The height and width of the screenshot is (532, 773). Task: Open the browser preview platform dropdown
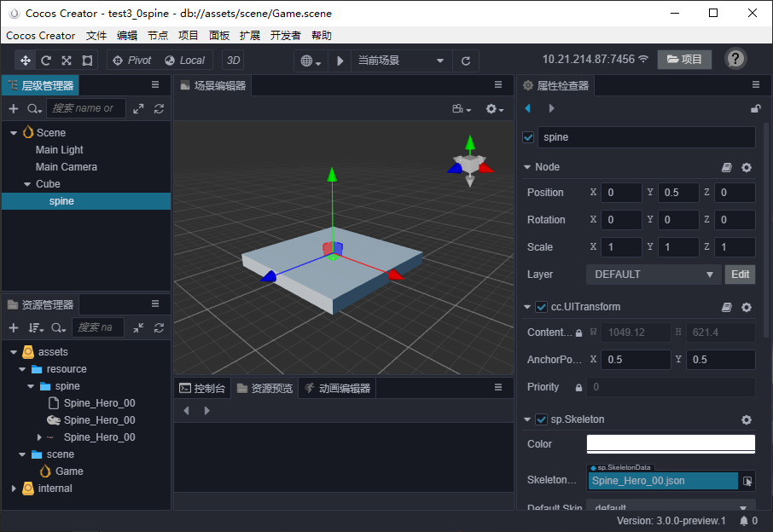311,61
